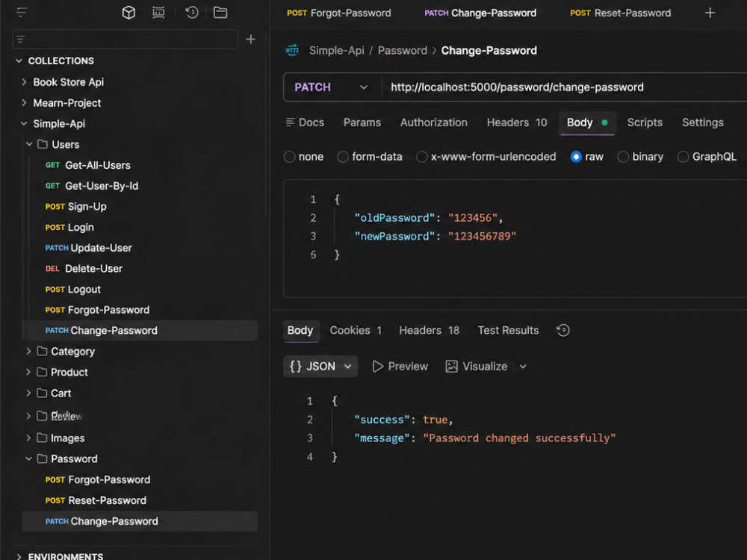Click inside the request body JSON editor
The height and width of the screenshot is (560, 747).
click(515, 238)
